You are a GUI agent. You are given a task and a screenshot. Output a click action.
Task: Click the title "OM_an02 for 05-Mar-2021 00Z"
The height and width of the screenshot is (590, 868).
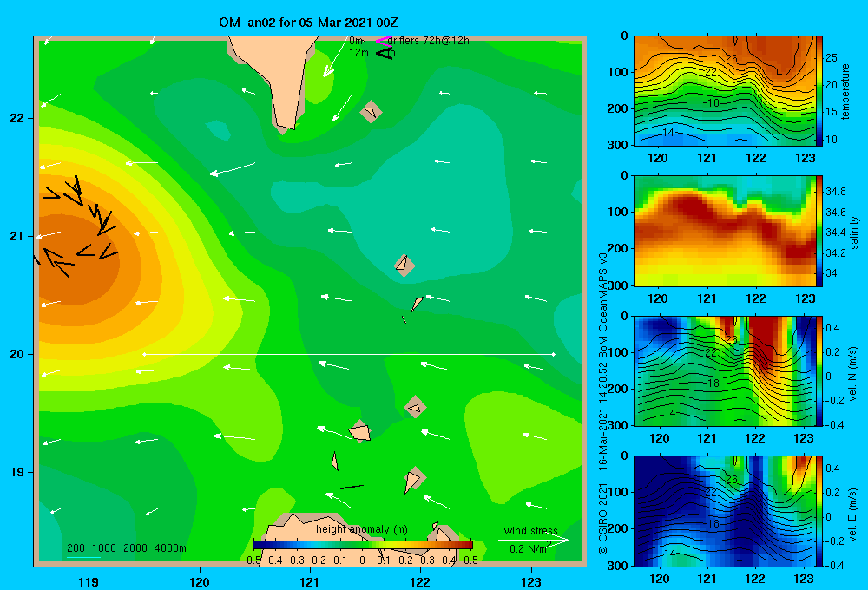point(308,23)
